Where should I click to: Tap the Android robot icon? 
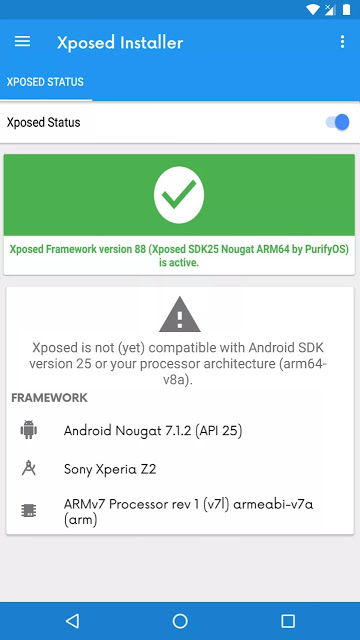pyautogui.click(x=29, y=430)
